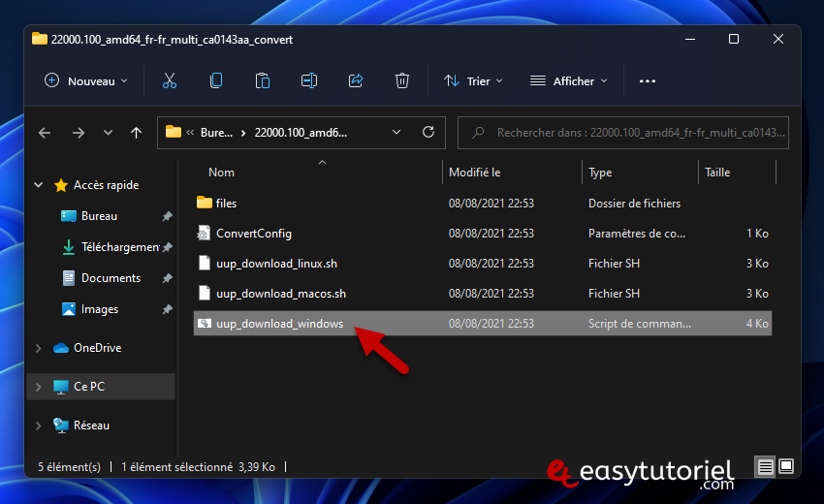Open Ce PC in the sidebar
Screen dimensions: 824x504
point(89,387)
